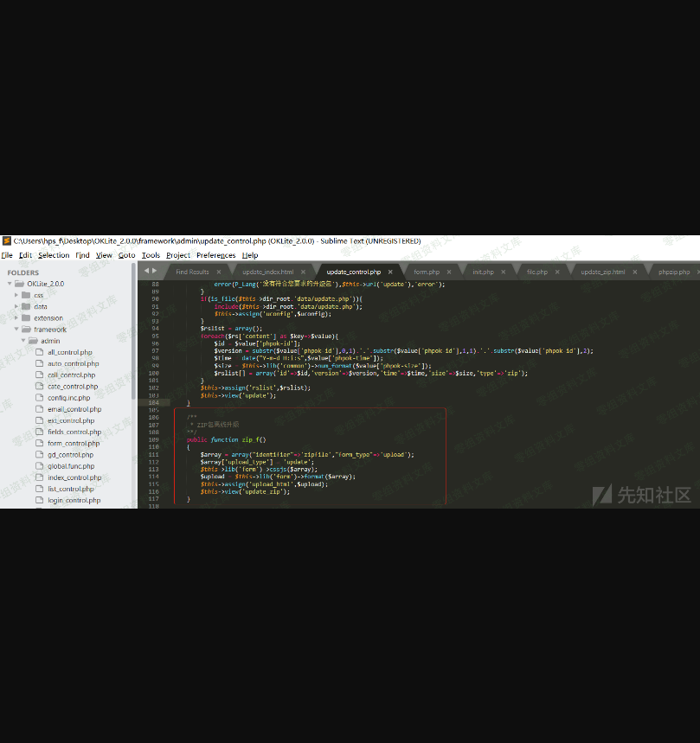
Task: Open config.inc.php from the sidebar
Action: [x=68, y=398]
